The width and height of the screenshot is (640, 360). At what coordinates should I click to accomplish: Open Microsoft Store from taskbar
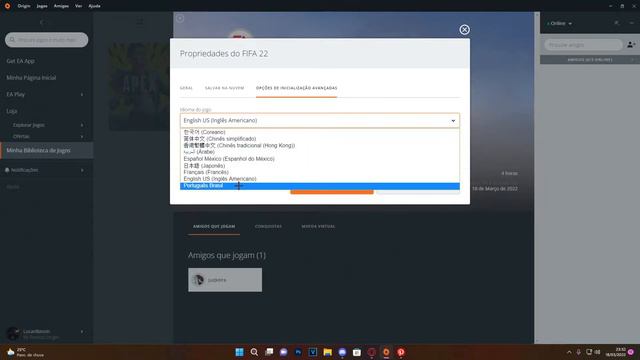(x=357, y=352)
